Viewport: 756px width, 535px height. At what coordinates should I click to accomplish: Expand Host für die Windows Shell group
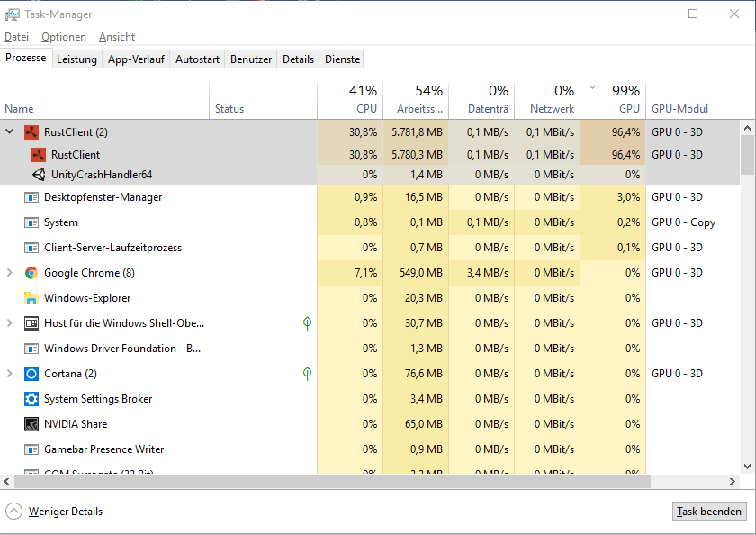[x=10, y=323]
